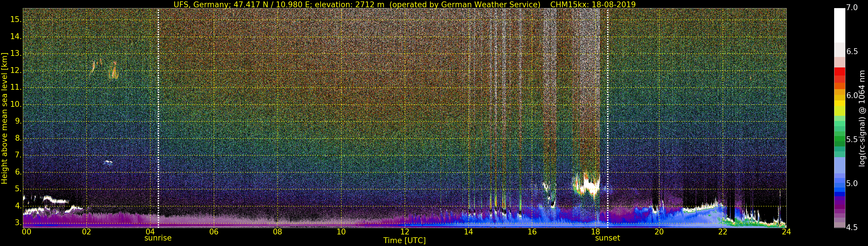This screenshot has height=246, width=868.
Task: Select the 14. km tick on the height axis
Action: coord(16,36)
